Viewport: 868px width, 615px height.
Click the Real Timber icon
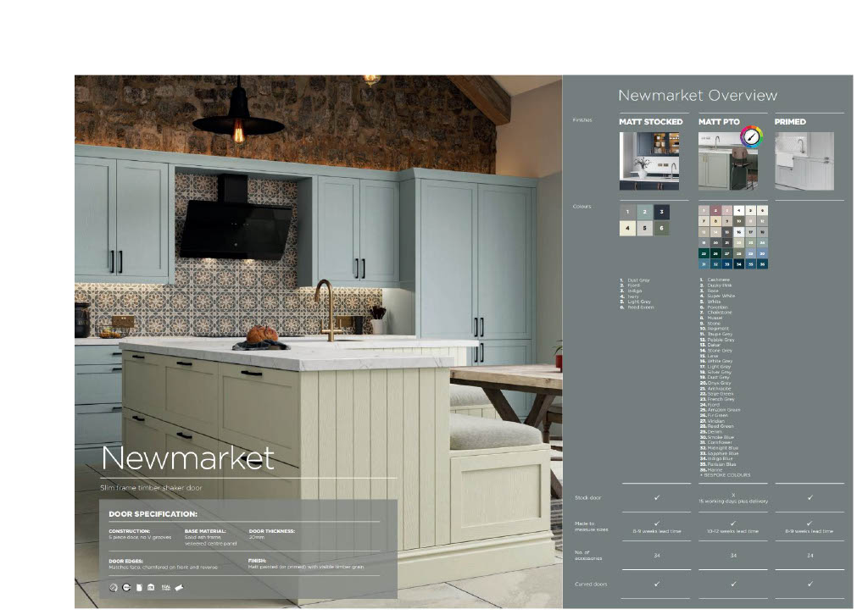(x=165, y=587)
